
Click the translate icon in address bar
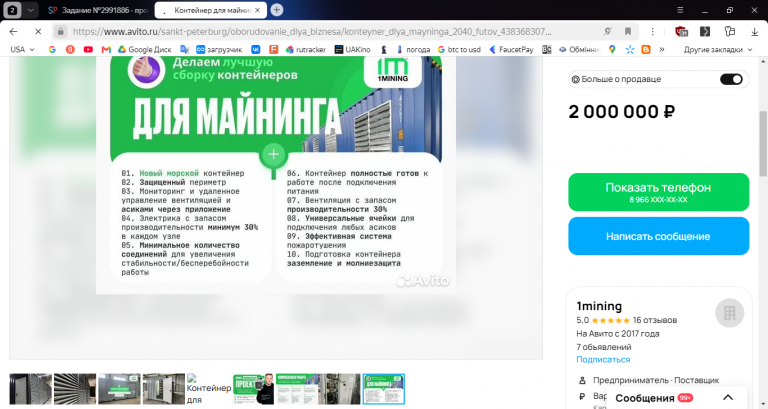pyautogui.click(x=607, y=31)
